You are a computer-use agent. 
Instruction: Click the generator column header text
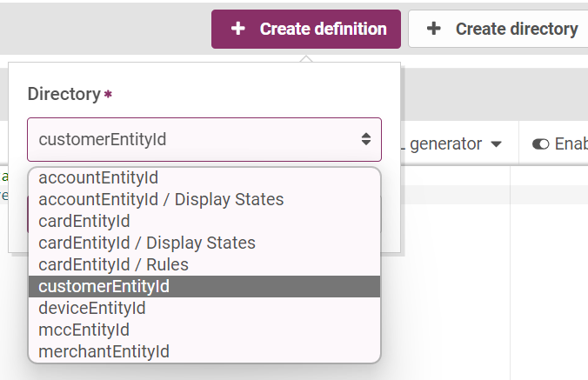tap(445, 143)
